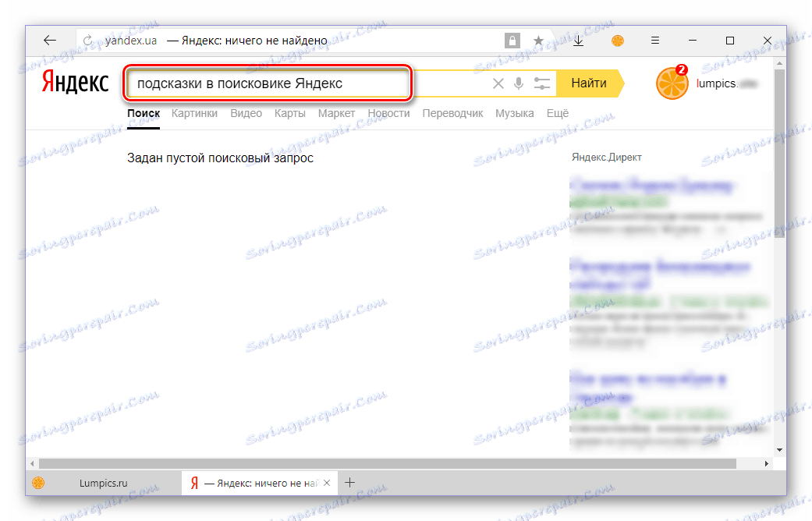Image resolution: width=812 pixels, height=521 pixels.
Task: Open the Новости tab
Action: [x=389, y=113]
